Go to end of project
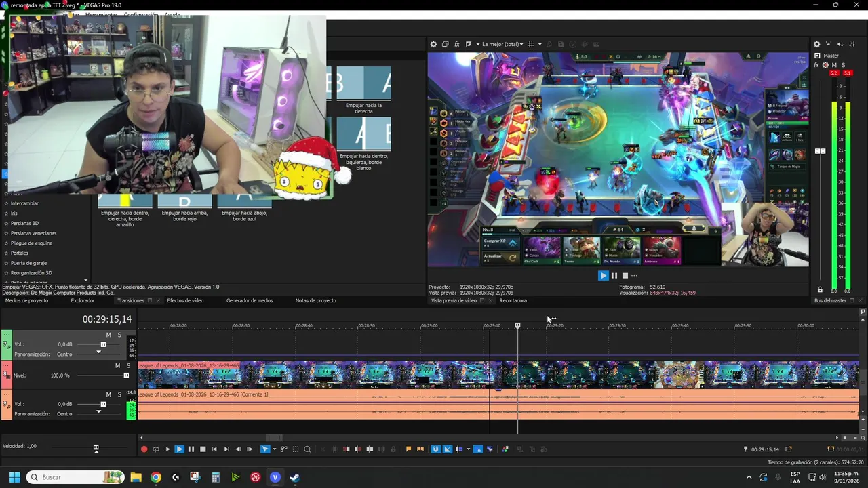 pyautogui.click(x=226, y=449)
